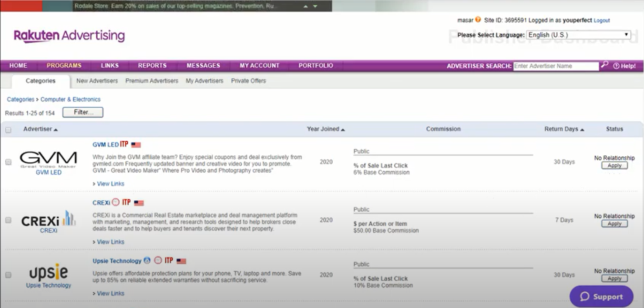This screenshot has height=308, width=644.
Task: Click the upsie logo image
Action: pos(49,273)
